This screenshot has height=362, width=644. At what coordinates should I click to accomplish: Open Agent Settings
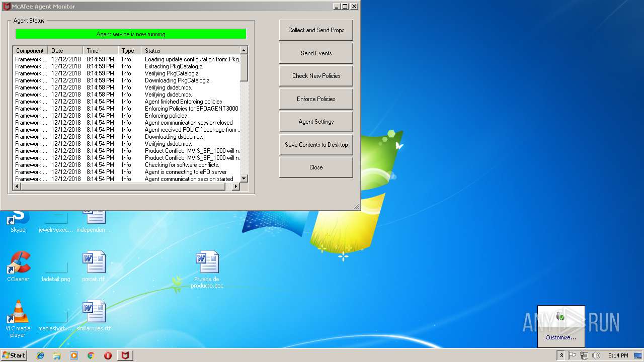(316, 122)
